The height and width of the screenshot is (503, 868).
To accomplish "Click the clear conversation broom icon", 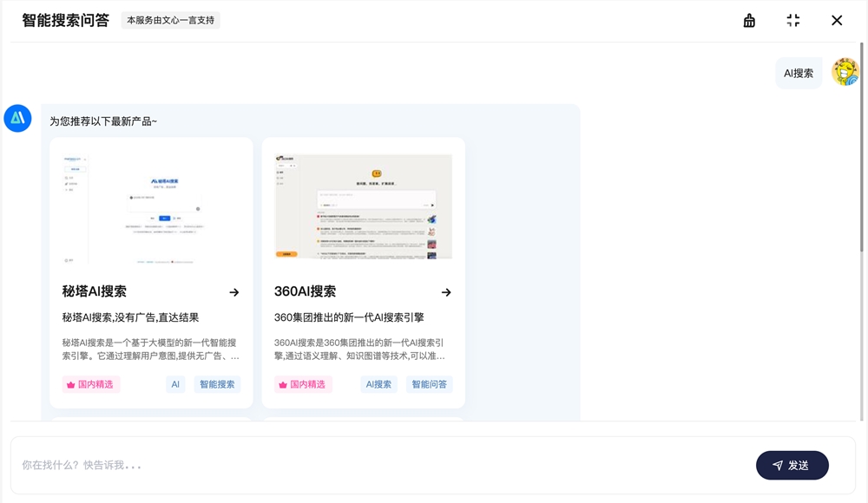I will pyautogui.click(x=749, y=20).
